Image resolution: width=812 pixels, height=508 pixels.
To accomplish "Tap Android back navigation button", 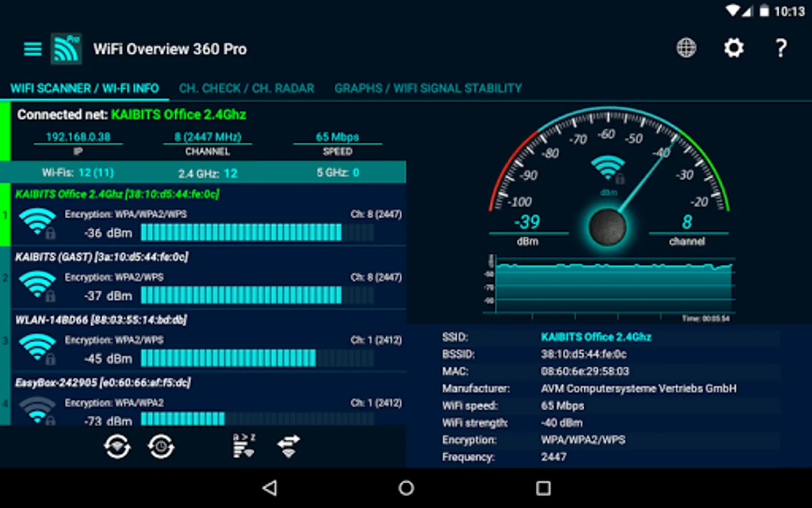I will 270,488.
